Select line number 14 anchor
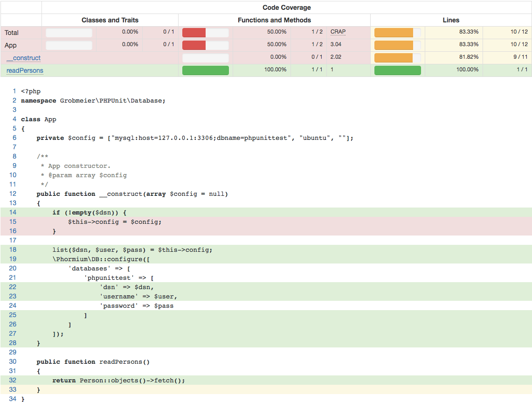This screenshot has height=402, width=532. (x=13, y=212)
